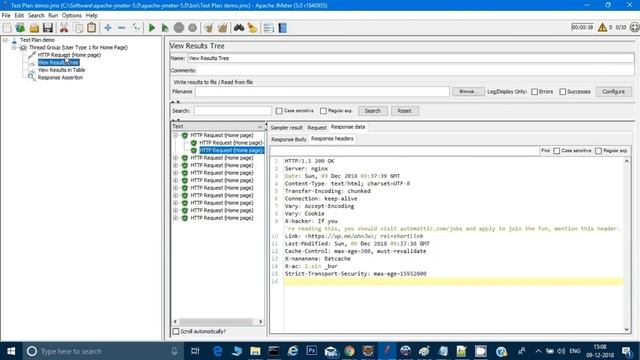Click the Find button

pyautogui.click(x=545, y=151)
